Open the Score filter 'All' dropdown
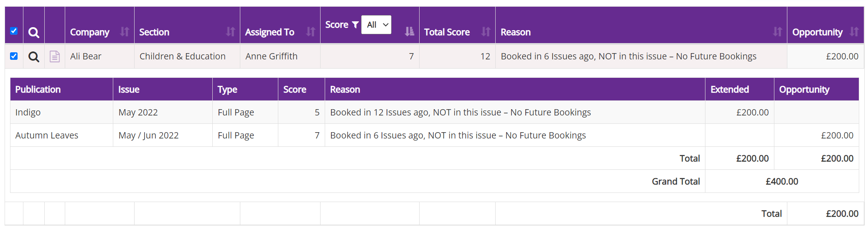This screenshot has height=228, width=868. click(x=376, y=25)
